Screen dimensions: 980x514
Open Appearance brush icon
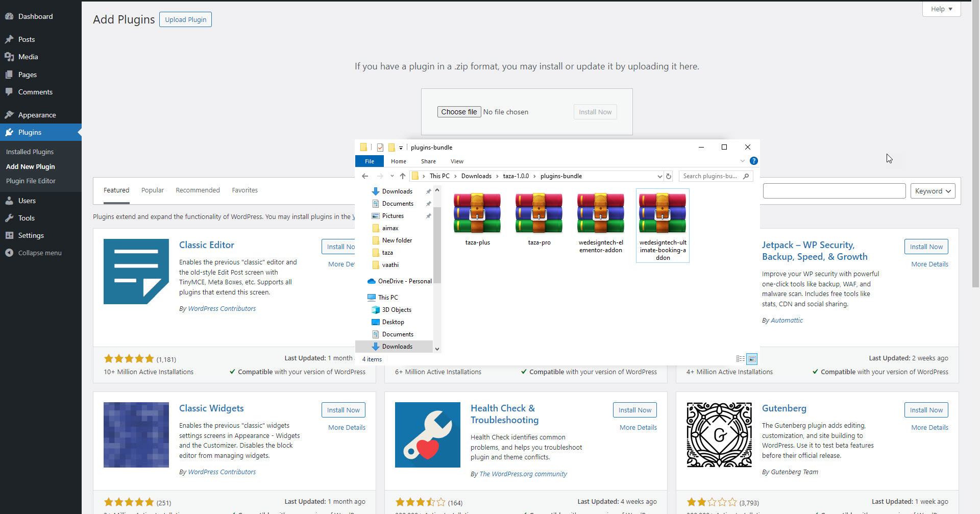pos(9,115)
